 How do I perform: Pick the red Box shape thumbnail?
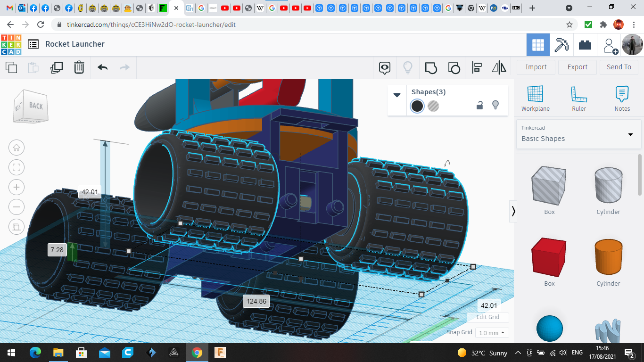[549, 257]
